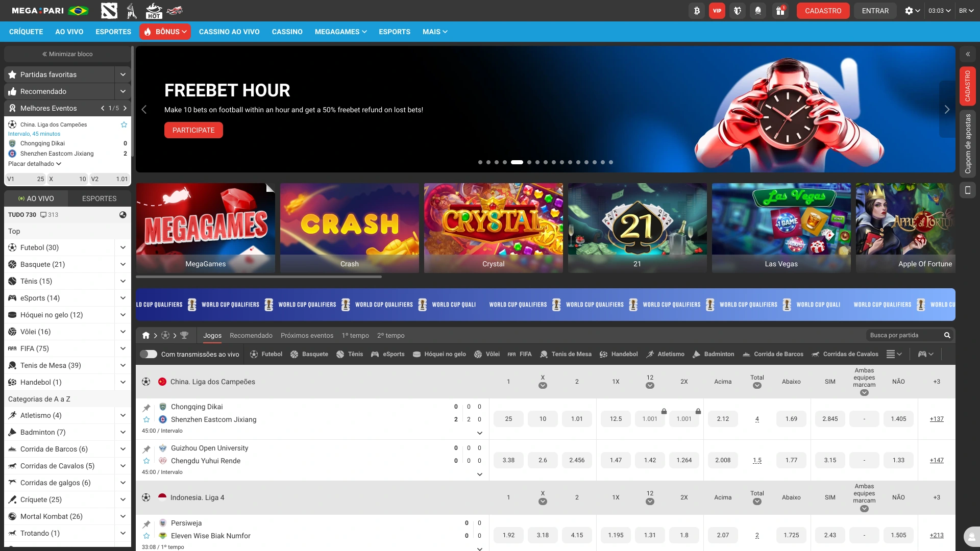Favorite the China Liga dos Campeões event star
This screenshot has height=551, width=980.
124,124
